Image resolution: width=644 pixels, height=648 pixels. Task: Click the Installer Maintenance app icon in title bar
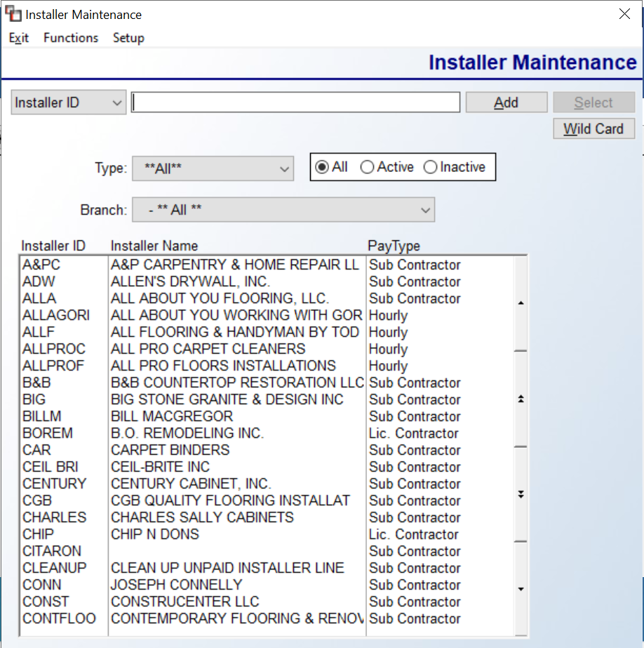tap(13, 14)
